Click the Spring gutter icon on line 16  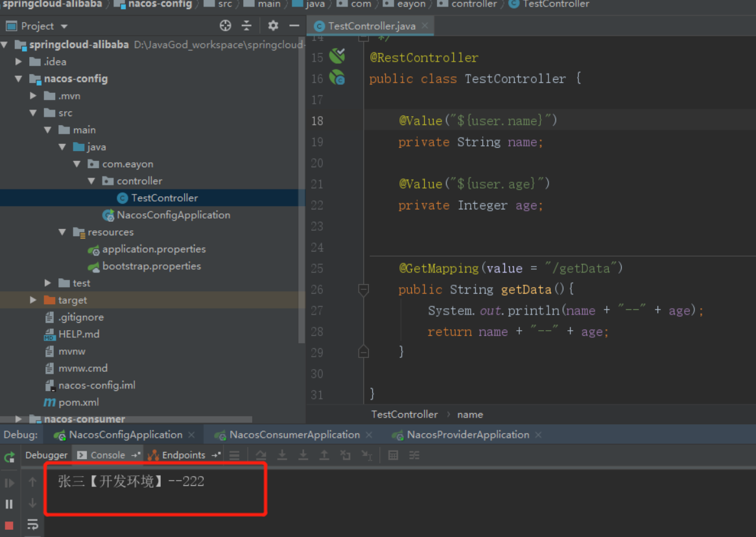tap(337, 78)
